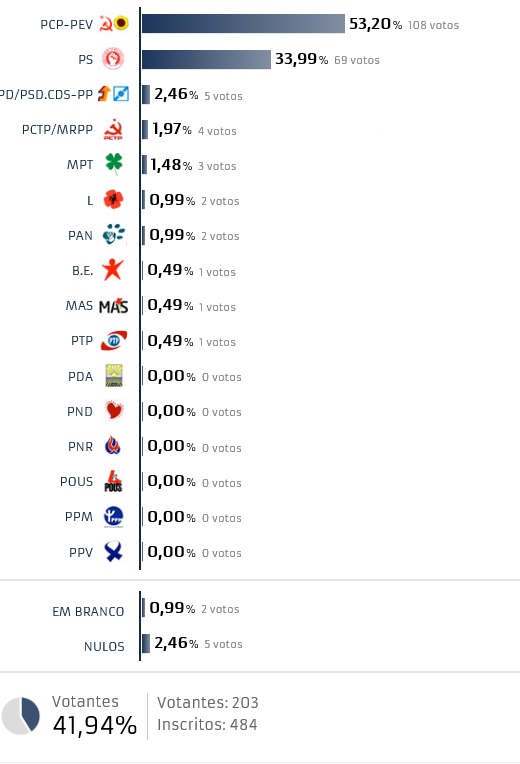520x764 pixels.
Task: Click the MAS party logo
Action: pyautogui.click(x=114, y=306)
